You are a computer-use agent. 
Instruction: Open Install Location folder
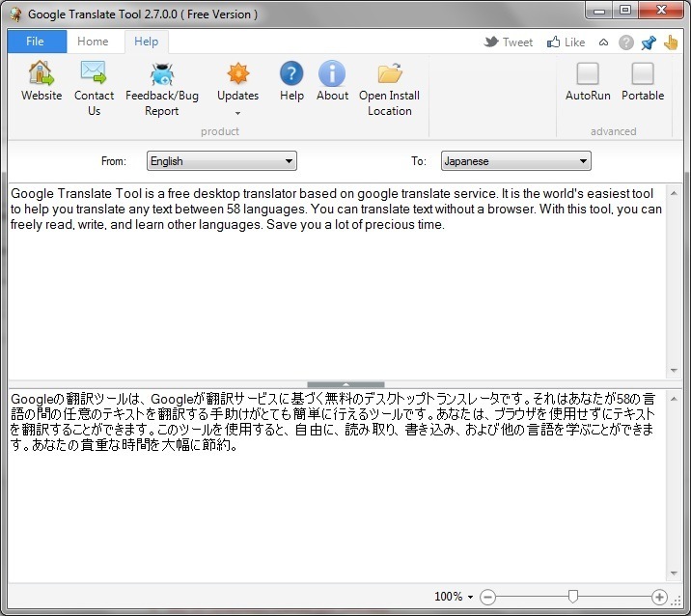[389, 74]
